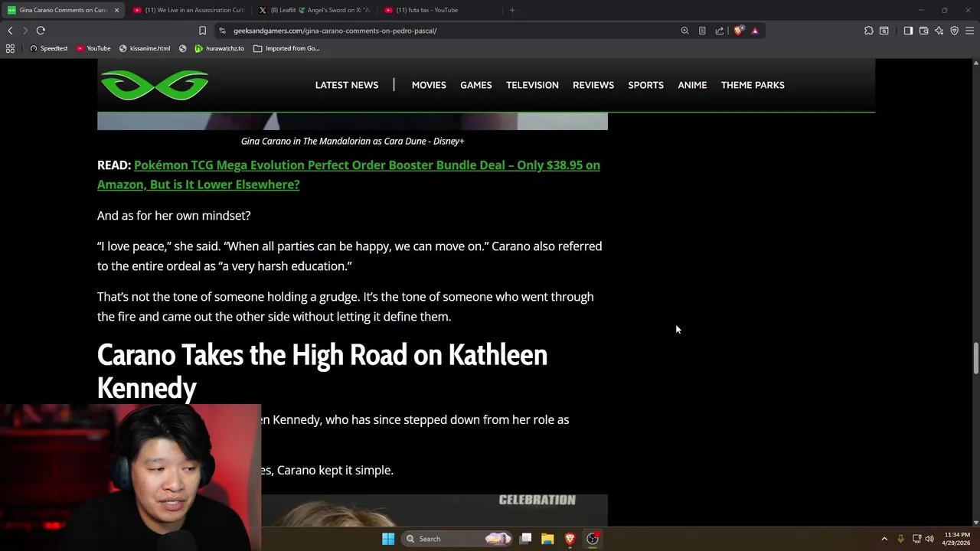980x551 pixels.
Task: Open volume control in system tray
Action: tap(929, 539)
